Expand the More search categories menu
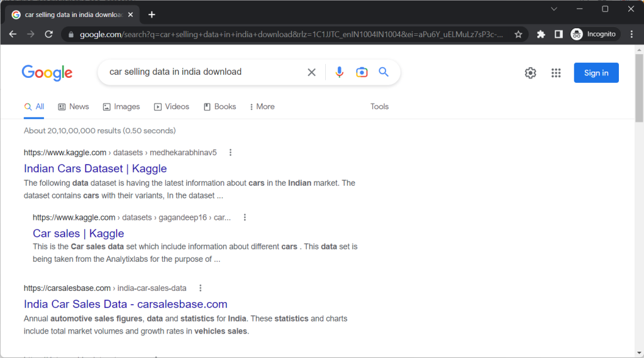This screenshot has height=358, width=644. click(262, 107)
